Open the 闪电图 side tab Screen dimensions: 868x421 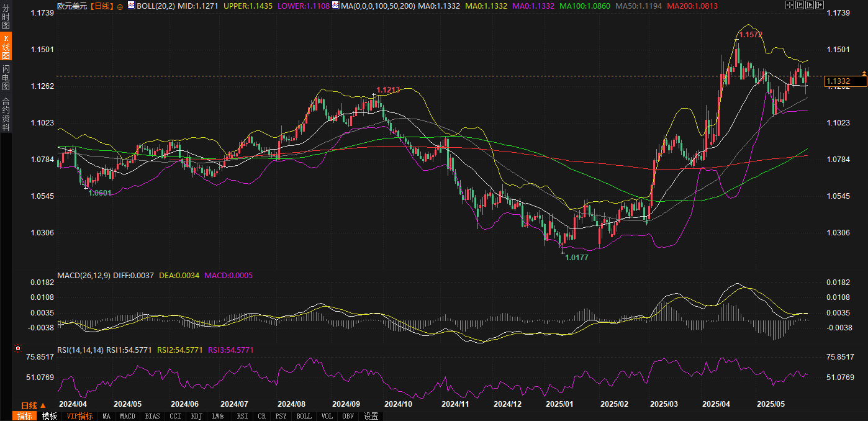point(6,78)
